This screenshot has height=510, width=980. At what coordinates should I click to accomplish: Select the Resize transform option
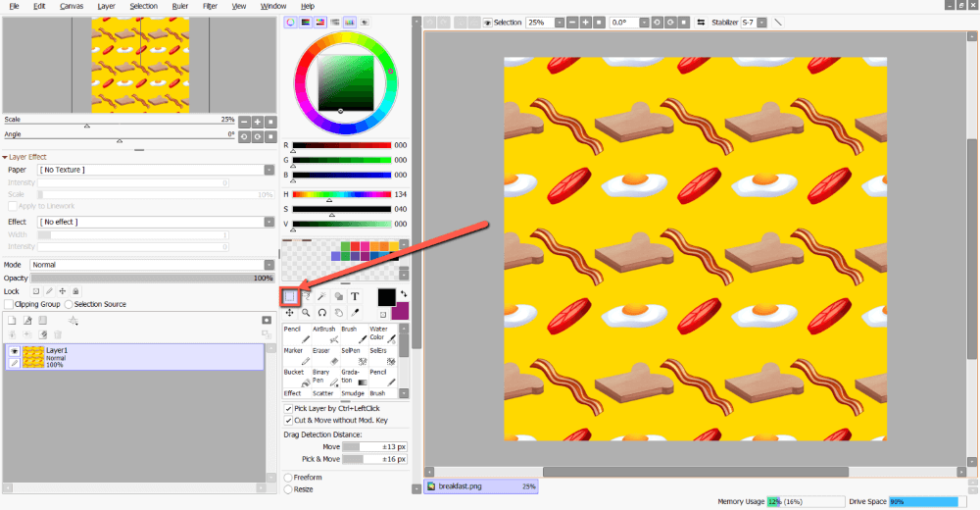pos(288,489)
